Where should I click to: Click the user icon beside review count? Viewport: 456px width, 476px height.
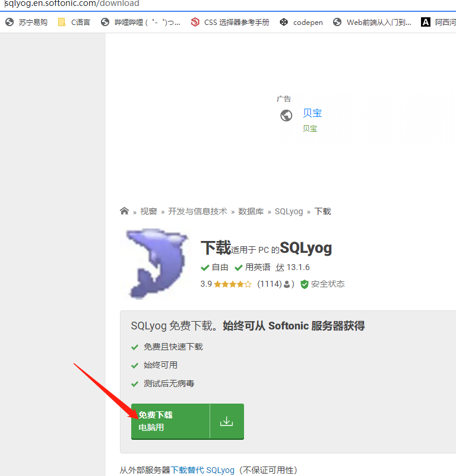tap(287, 284)
